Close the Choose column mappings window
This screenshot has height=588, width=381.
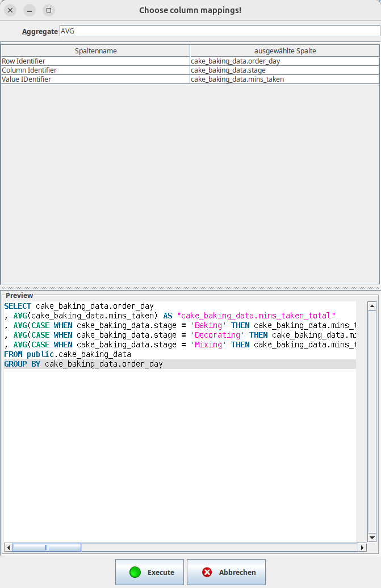pyautogui.click(x=10, y=10)
